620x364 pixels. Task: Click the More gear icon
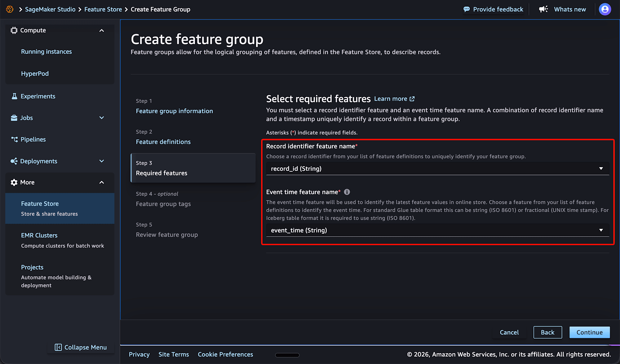(14, 182)
